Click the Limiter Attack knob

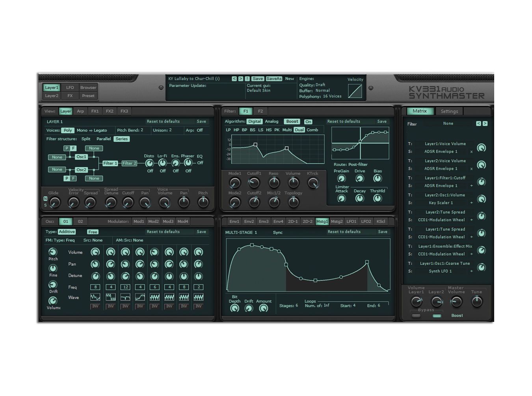tap(341, 198)
